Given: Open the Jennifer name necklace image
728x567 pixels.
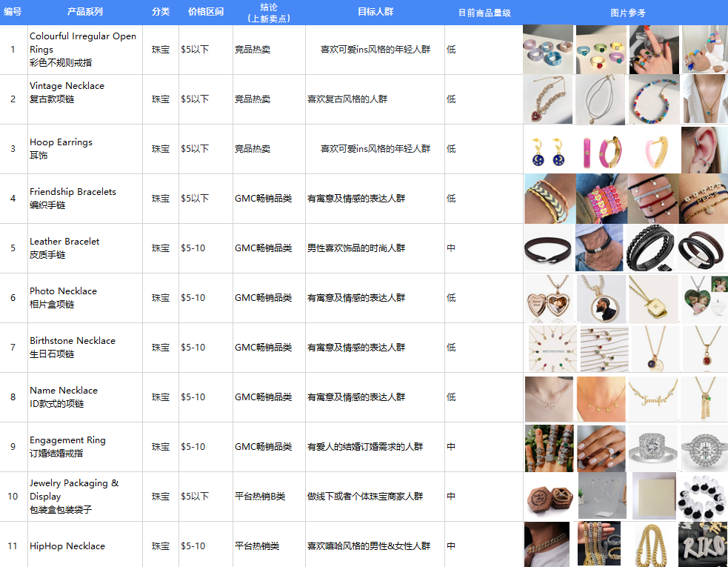Looking at the screenshot, I should pyautogui.click(x=652, y=398).
